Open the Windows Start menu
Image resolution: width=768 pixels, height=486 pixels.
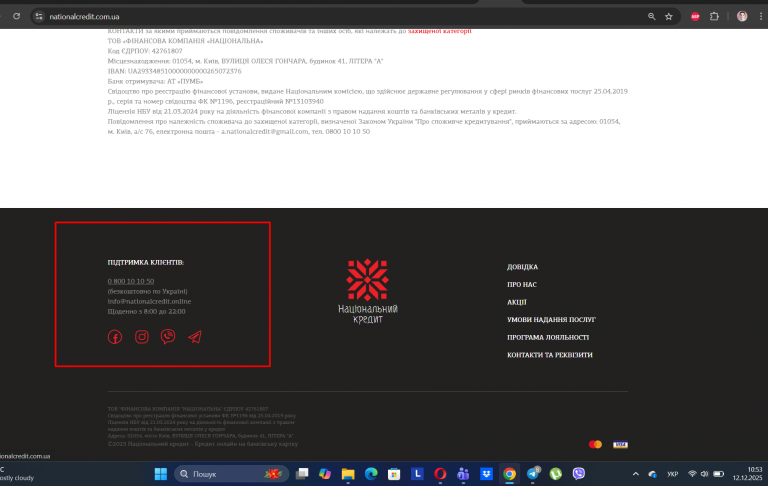pyautogui.click(x=161, y=474)
